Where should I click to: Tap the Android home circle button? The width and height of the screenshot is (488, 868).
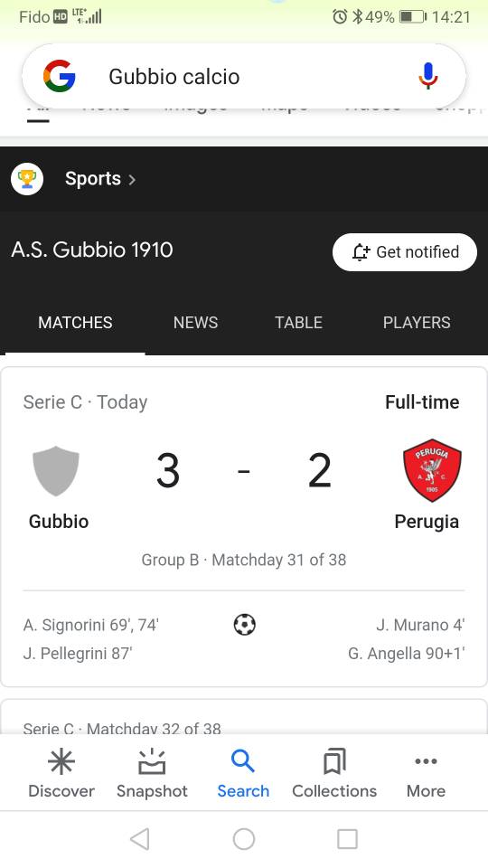[244, 839]
